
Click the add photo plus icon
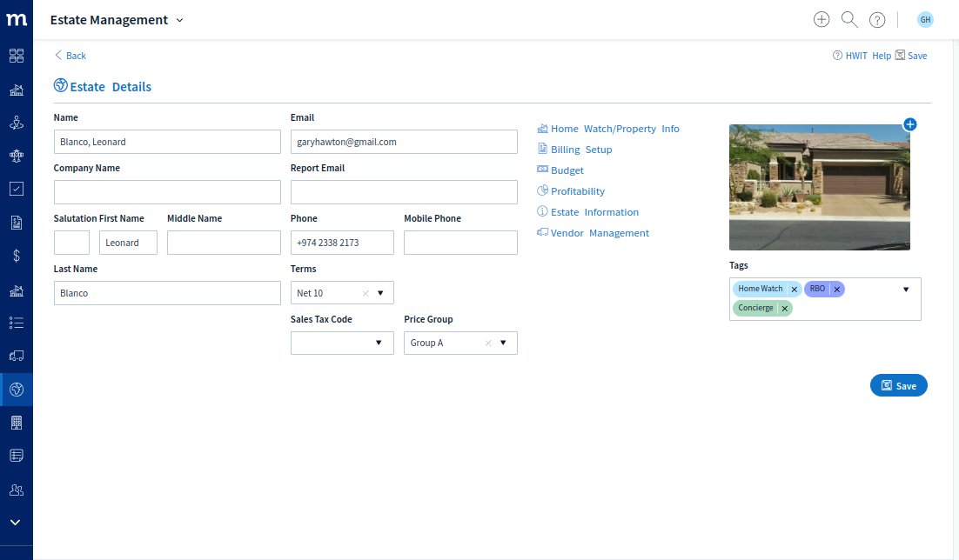(910, 124)
